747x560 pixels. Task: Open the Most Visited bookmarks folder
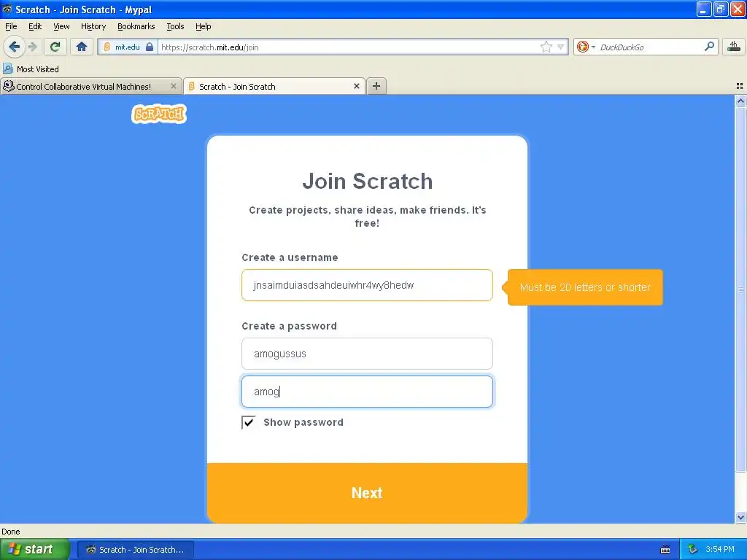[x=31, y=69]
